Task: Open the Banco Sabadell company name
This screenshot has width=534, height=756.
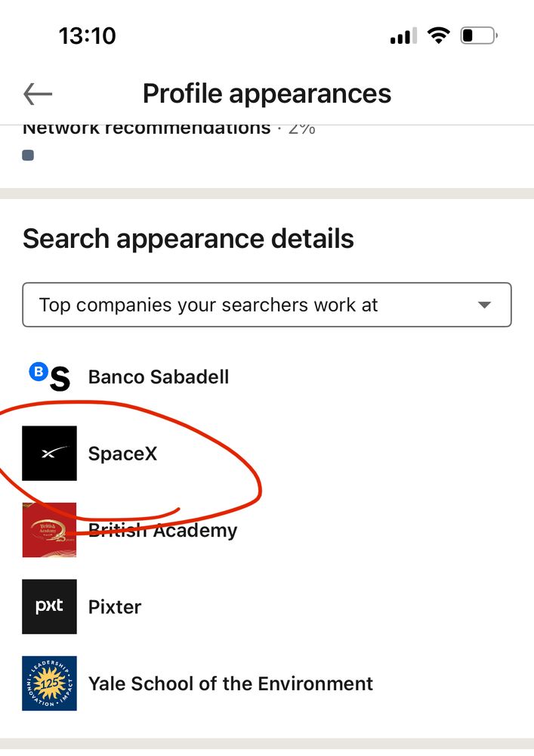Action: pos(159,376)
